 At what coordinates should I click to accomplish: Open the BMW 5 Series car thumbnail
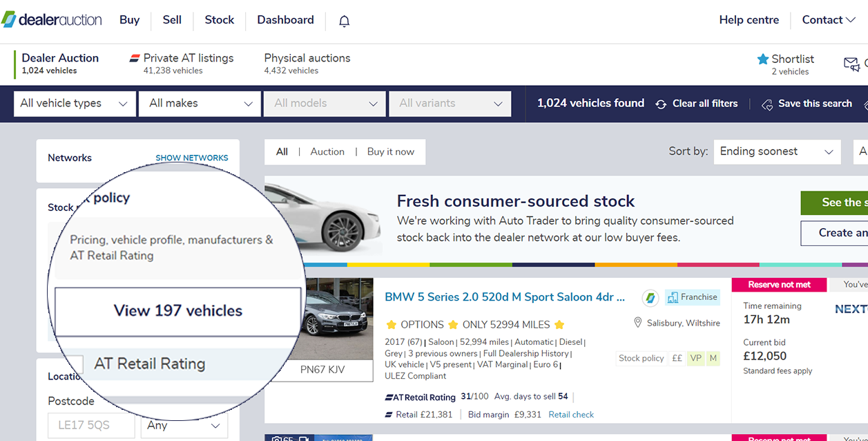pyautogui.click(x=338, y=319)
